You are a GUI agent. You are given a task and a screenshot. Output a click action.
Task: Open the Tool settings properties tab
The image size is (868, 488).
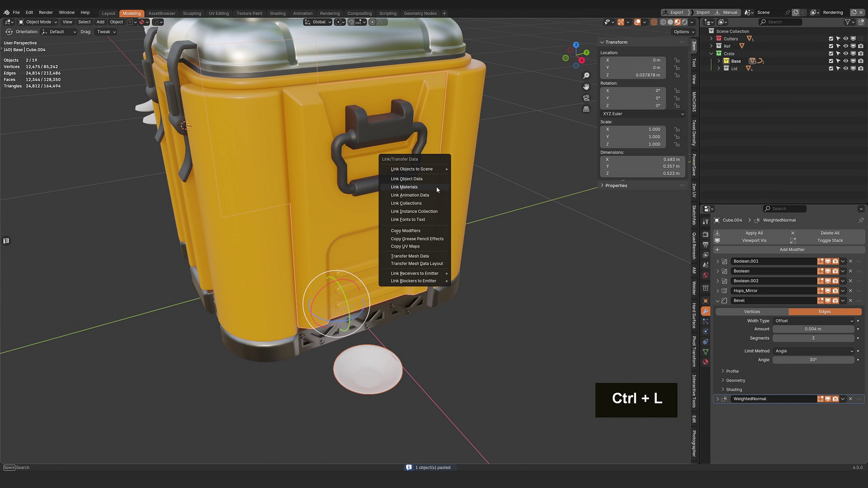tap(705, 221)
